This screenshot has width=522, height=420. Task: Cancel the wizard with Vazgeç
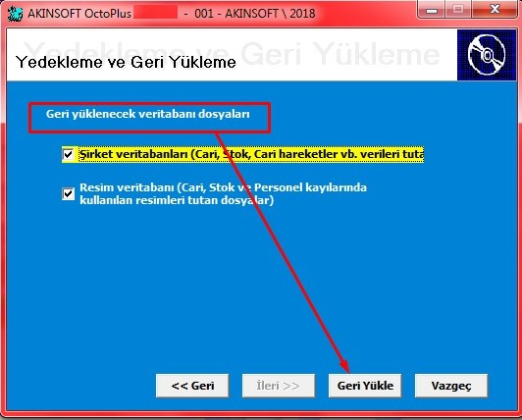click(451, 386)
